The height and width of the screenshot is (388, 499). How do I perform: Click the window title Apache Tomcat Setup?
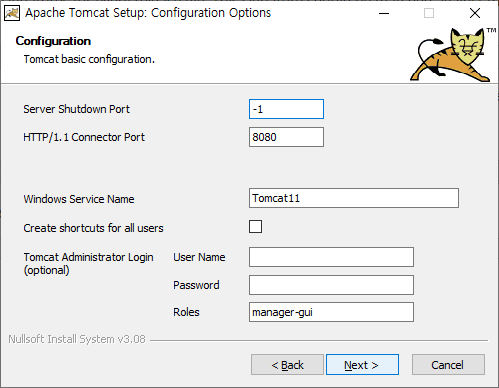point(148,13)
